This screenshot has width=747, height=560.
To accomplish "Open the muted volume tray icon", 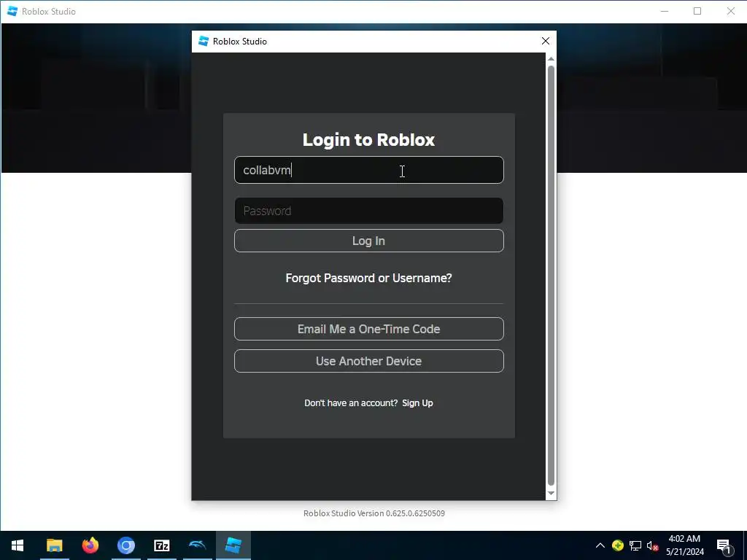I will coord(653,546).
